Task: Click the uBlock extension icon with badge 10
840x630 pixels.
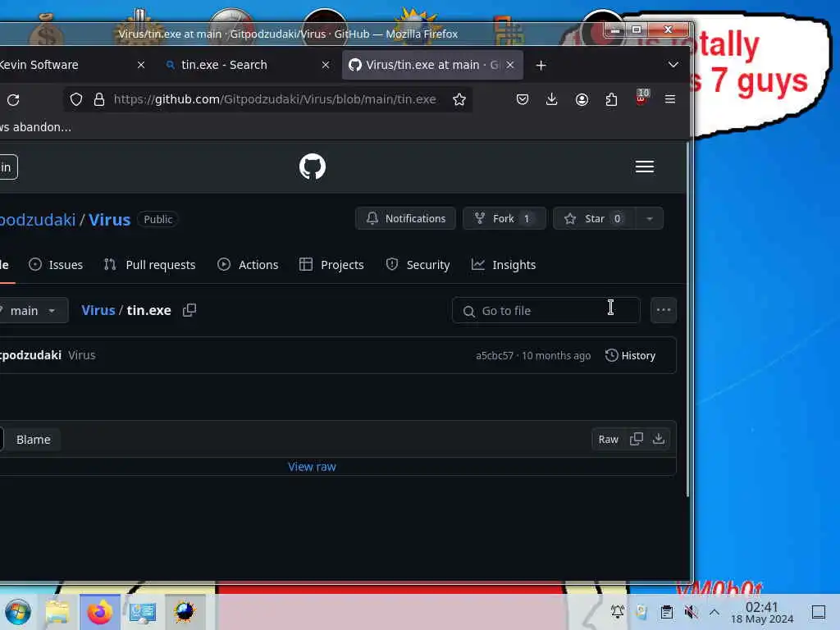Action: click(641, 98)
